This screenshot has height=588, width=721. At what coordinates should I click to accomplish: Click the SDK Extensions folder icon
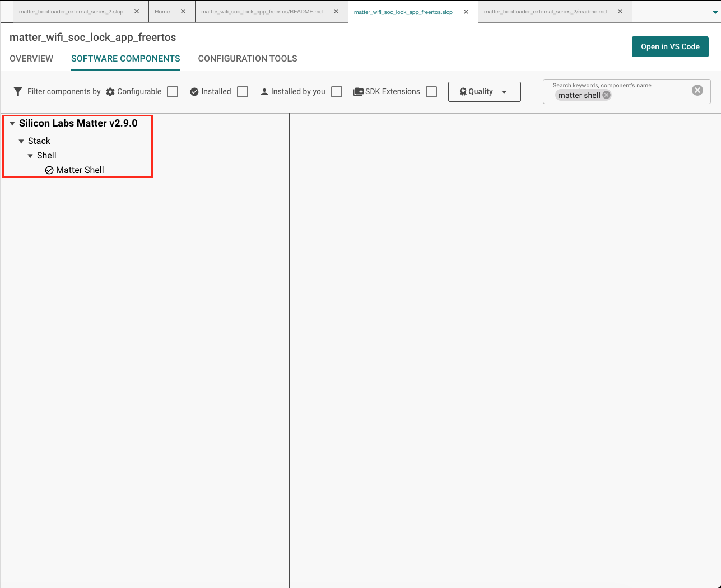pyautogui.click(x=359, y=92)
